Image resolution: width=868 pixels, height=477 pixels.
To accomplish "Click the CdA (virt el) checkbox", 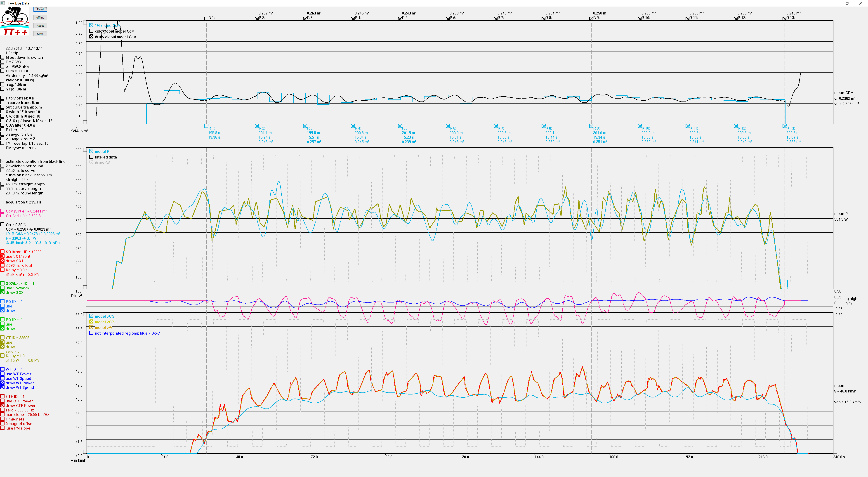I will tap(2, 211).
